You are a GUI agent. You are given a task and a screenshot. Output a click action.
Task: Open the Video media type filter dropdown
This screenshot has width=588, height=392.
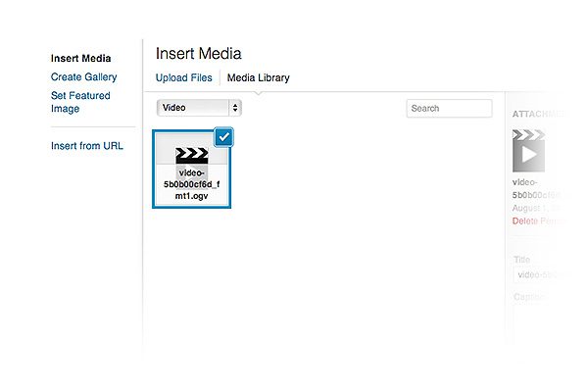(198, 108)
